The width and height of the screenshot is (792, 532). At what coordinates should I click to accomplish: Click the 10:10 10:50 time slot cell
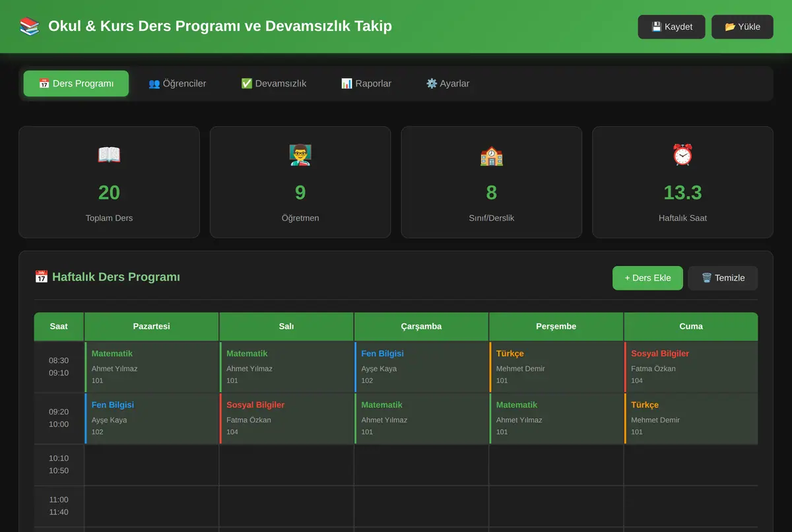(x=59, y=465)
